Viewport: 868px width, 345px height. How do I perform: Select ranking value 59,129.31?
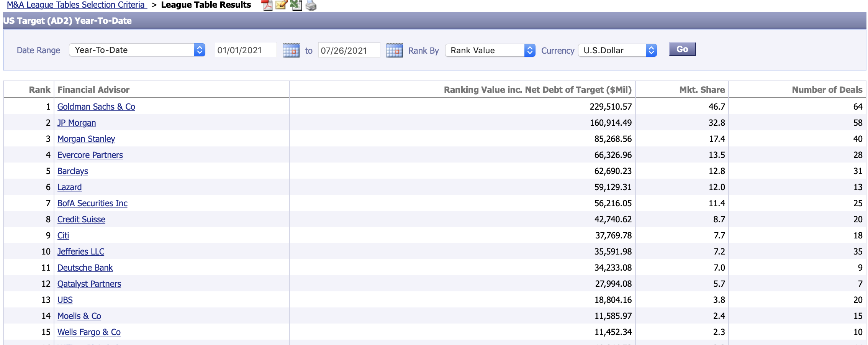tap(613, 187)
